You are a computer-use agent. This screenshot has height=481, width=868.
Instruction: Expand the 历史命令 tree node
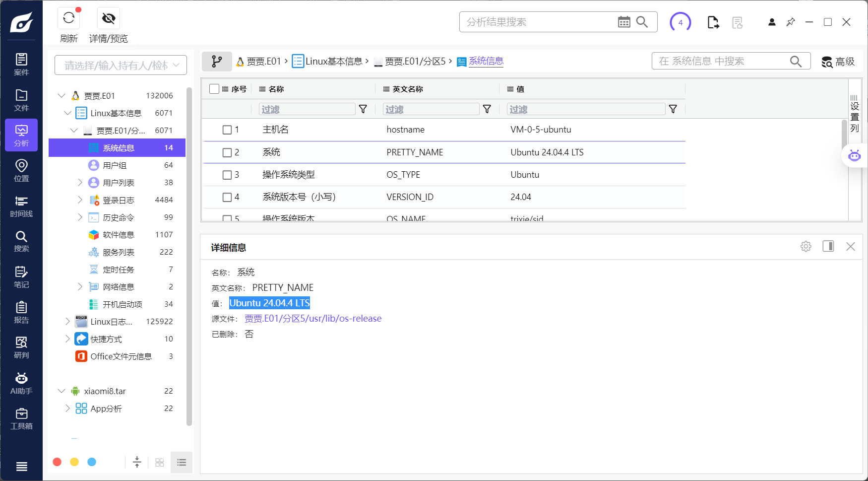(x=80, y=217)
